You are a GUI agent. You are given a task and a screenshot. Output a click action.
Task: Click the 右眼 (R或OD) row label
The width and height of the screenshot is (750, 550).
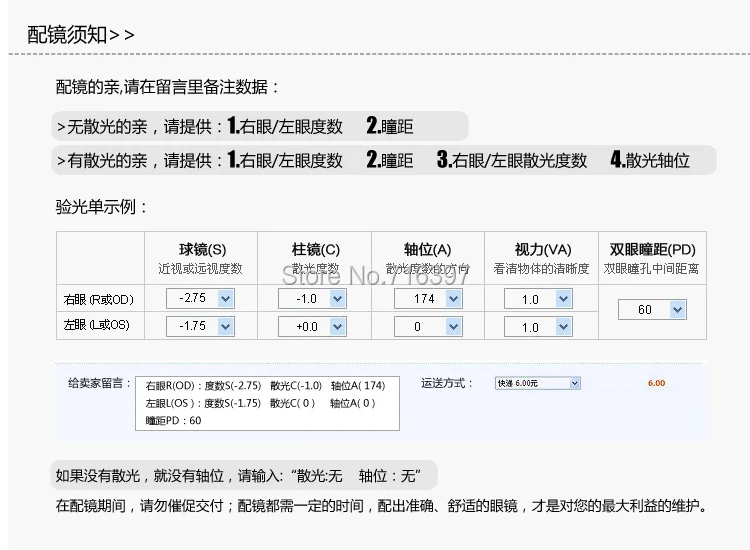[99, 300]
